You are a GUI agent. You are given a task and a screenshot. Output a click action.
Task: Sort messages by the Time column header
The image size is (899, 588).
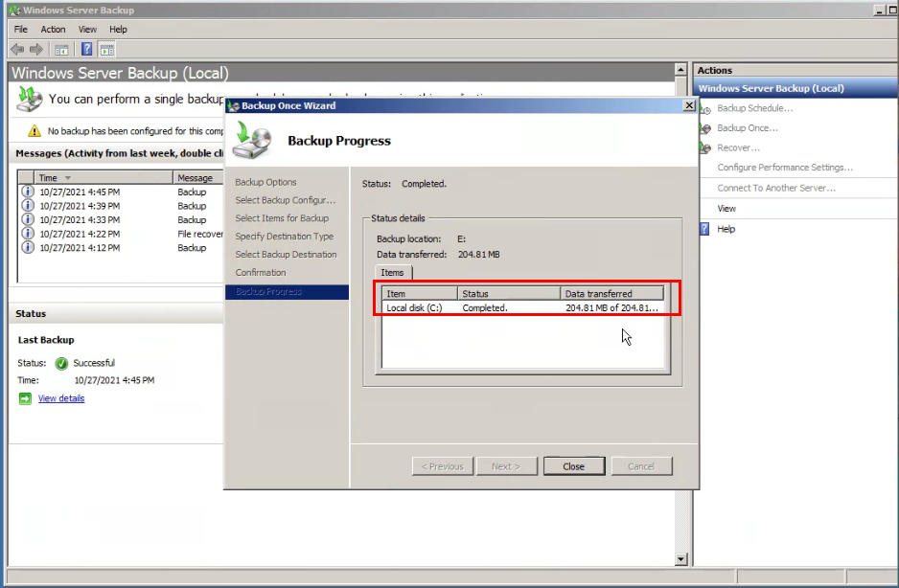point(104,178)
